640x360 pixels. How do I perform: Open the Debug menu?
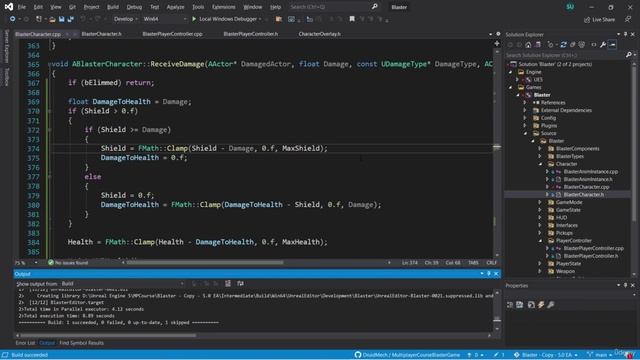(134, 7)
